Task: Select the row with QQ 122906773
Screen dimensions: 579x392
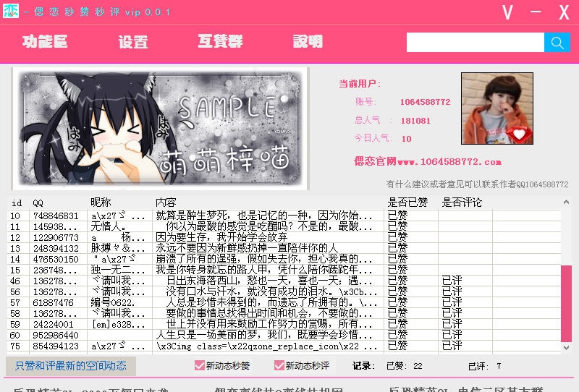Action: coord(284,237)
